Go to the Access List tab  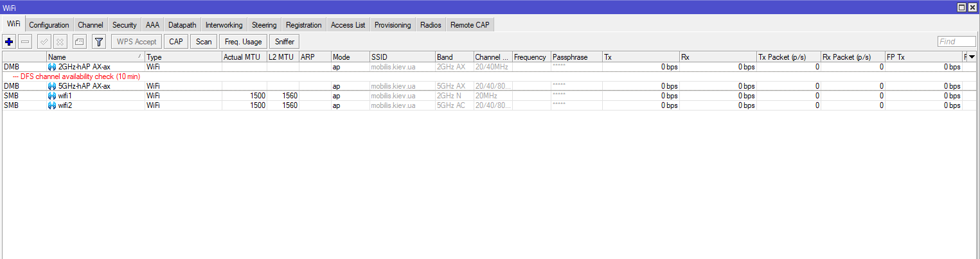click(348, 25)
